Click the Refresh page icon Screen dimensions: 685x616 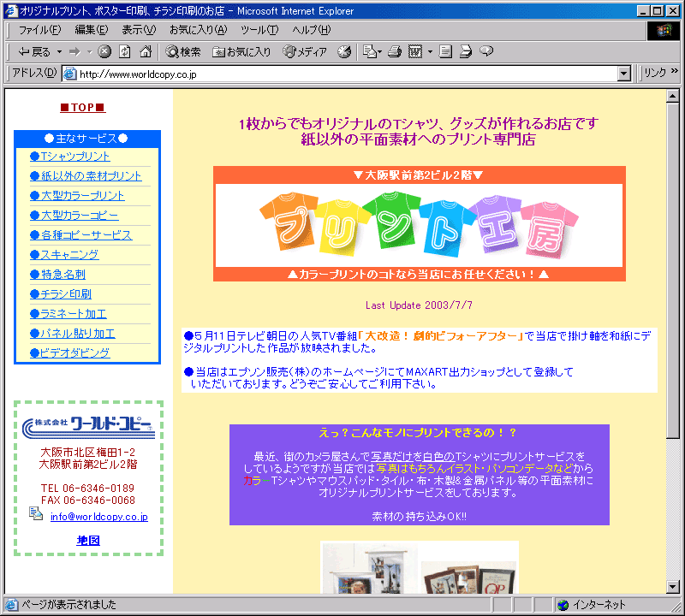coord(125,51)
